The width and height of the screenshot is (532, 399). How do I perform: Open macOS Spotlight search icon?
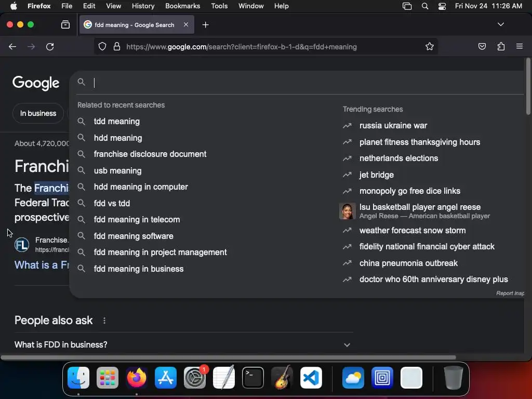point(425,6)
